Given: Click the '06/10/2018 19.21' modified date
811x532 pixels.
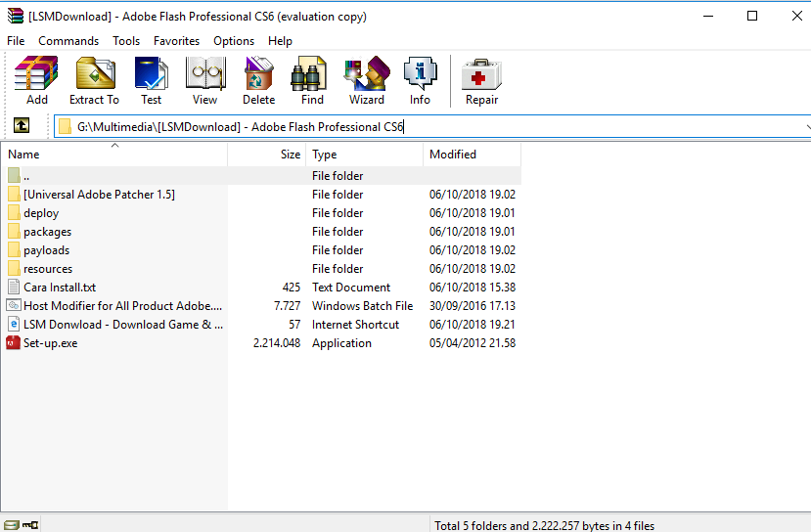Looking at the screenshot, I should coord(473,324).
